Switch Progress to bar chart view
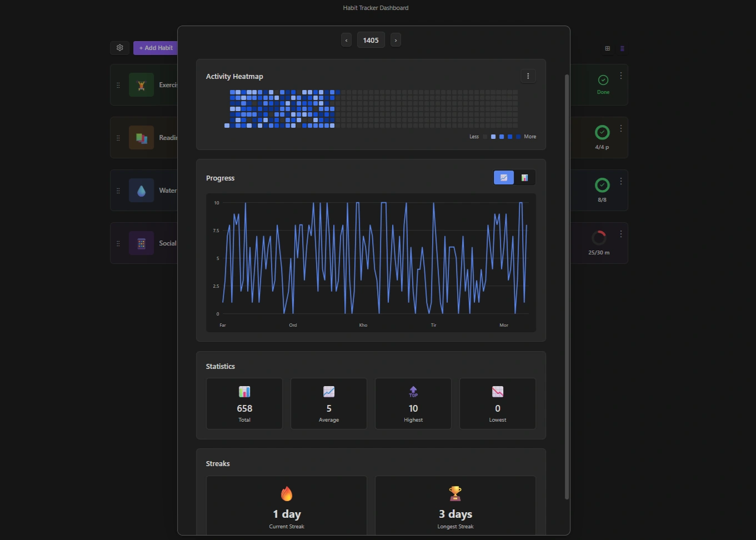756x540 pixels. pyautogui.click(x=524, y=178)
